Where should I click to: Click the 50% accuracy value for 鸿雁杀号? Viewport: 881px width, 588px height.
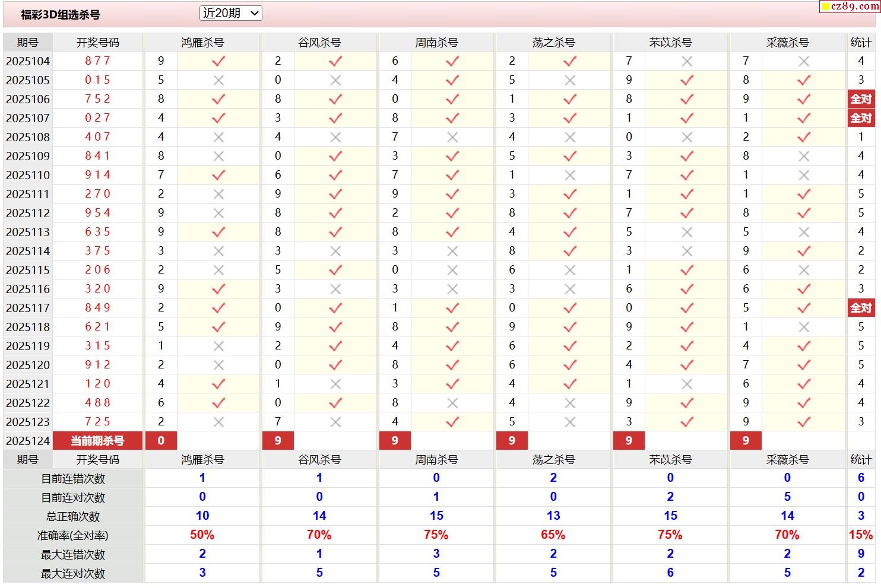(x=202, y=535)
